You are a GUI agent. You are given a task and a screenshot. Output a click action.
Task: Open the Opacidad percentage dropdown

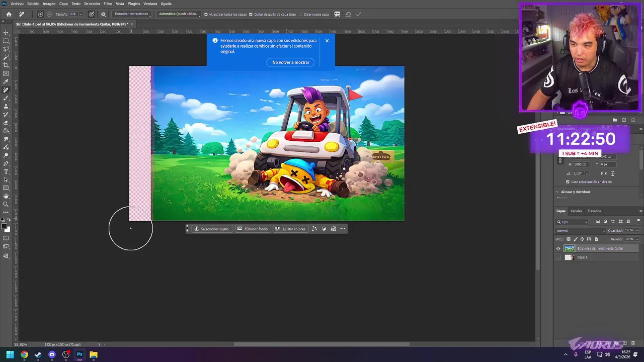pyautogui.click(x=637, y=231)
